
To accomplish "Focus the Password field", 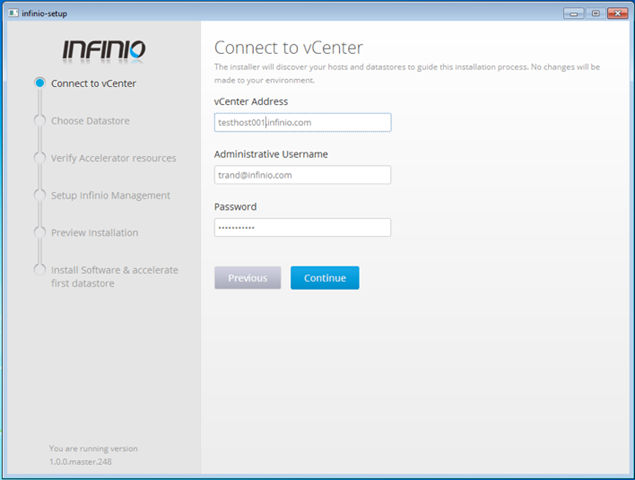I will [x=302, y=227].
